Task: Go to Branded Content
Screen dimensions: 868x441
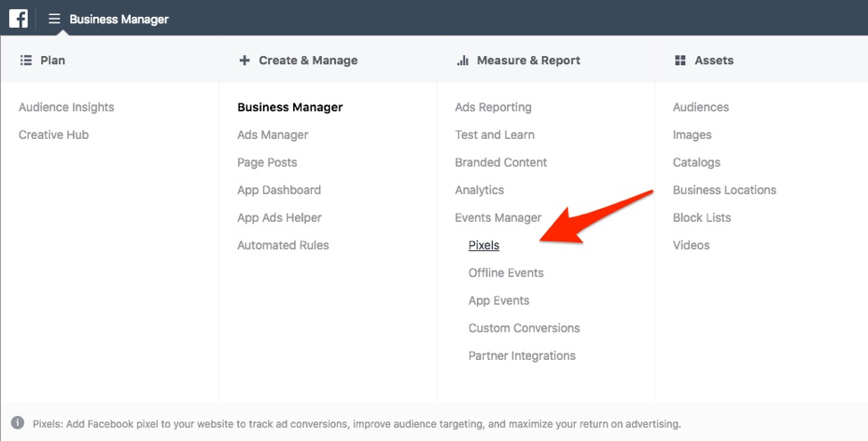Action: pos(501,163)
